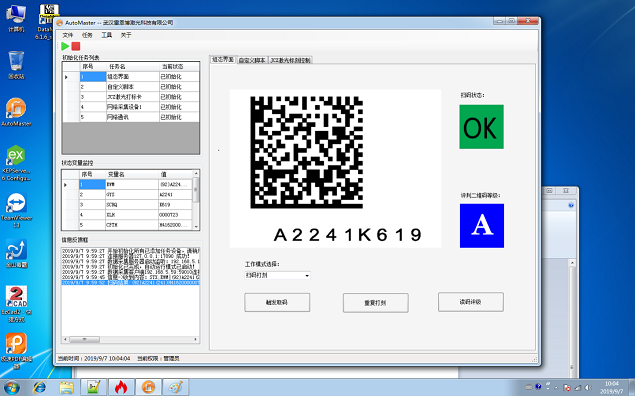Click the 重复打刻 button
This screenshot has height=396, width=635.
(x=375, y=303)
